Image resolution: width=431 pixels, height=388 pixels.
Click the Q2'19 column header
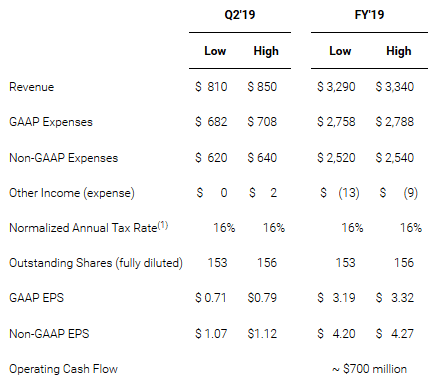pos(240,15)
